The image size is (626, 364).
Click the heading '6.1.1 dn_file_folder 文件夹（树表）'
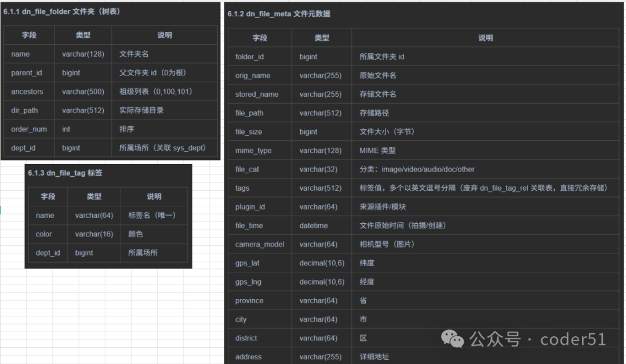point(62,12)
